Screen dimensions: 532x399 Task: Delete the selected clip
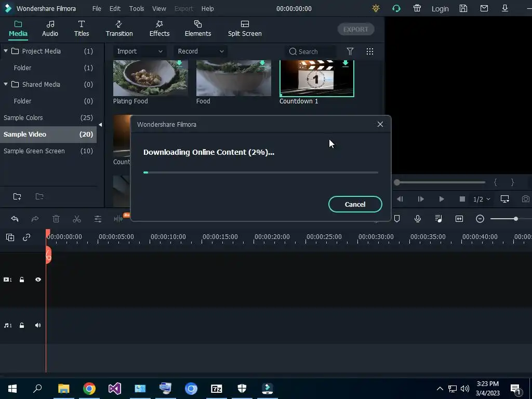(x=56, y=219)
